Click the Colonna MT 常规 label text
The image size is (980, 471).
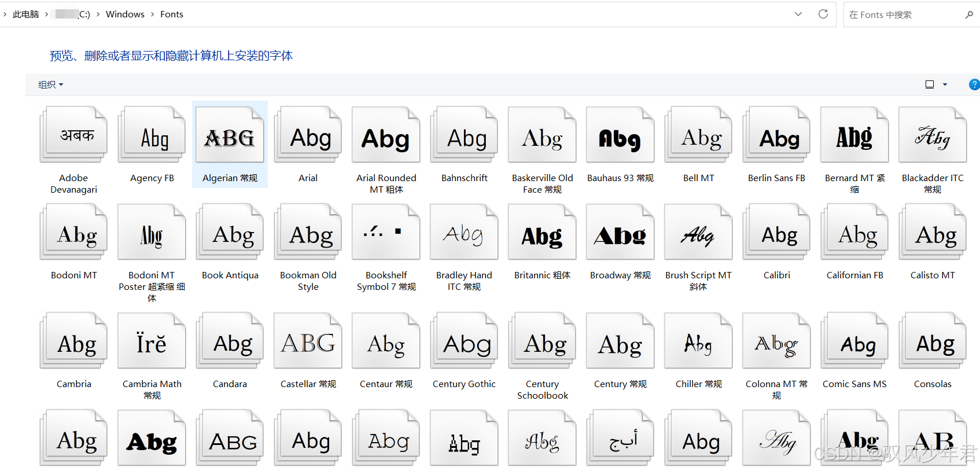[776, 389]
